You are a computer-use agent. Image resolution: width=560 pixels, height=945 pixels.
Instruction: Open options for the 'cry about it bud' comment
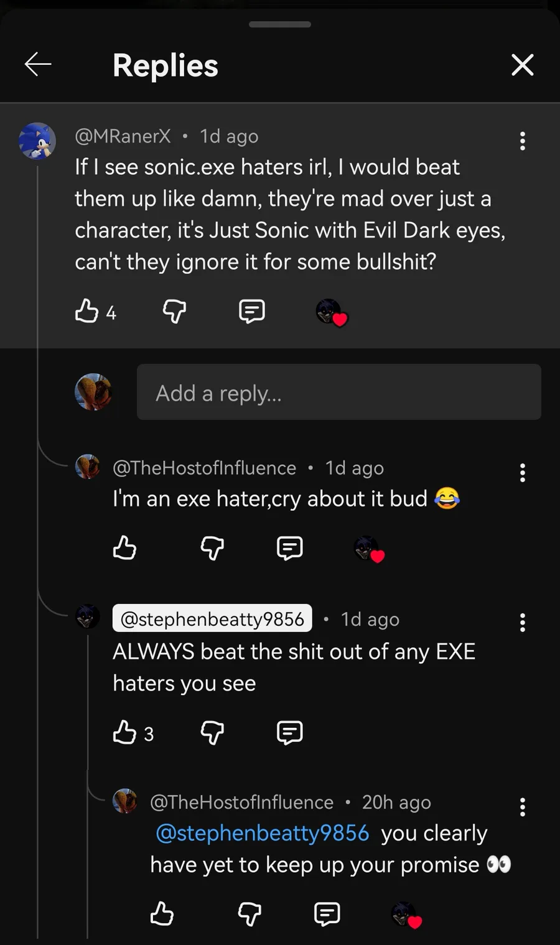click(x=523, y=473)
